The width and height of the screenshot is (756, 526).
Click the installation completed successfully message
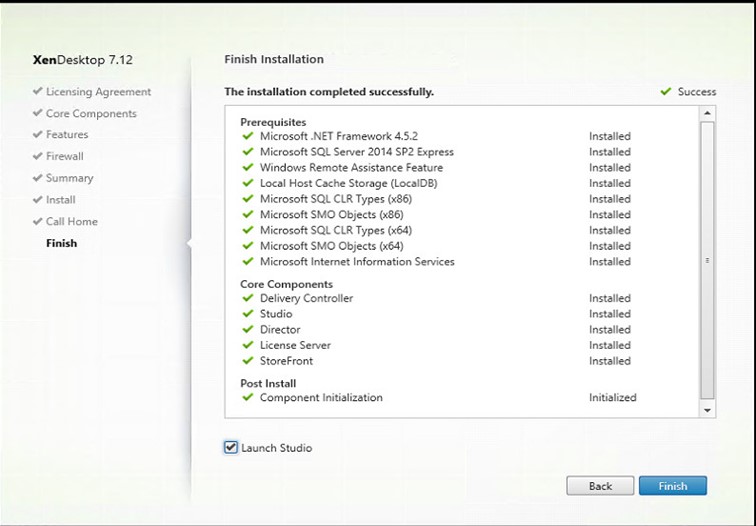click(329, 92)
